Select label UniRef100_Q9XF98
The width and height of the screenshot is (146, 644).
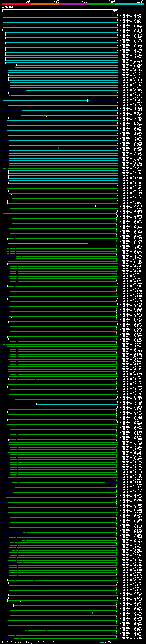tap(131, 47)
